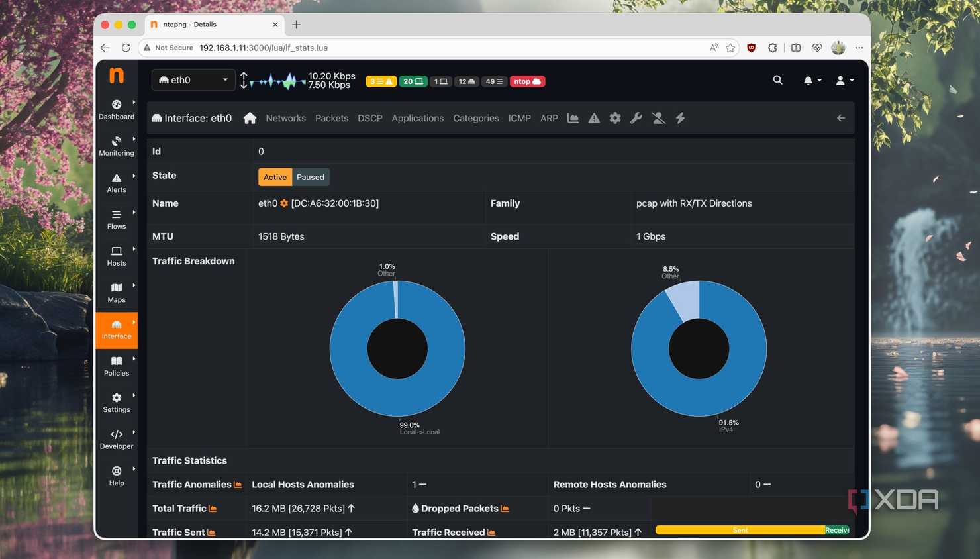Click the flows badge showing 49
The height and width of the screenshot is (559, 980).
click(x=494, y=81)
